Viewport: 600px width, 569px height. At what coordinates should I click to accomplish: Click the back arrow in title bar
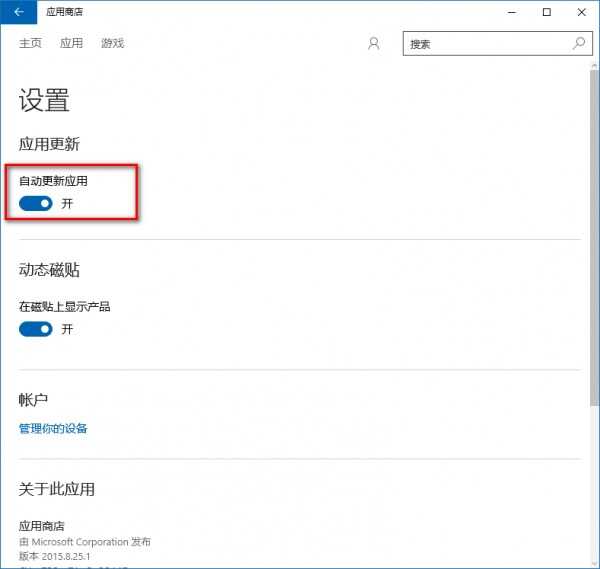tap(19, 12)
